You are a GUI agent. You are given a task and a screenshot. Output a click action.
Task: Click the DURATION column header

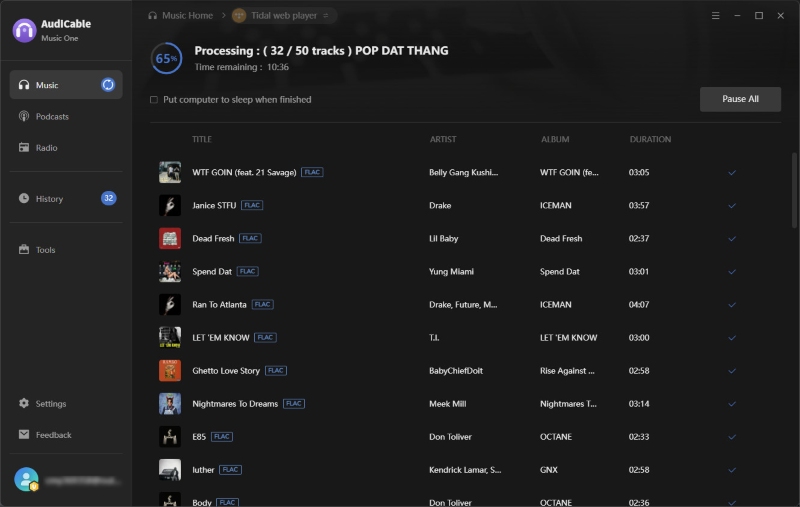pyautogui.click(x=650, y=139)
